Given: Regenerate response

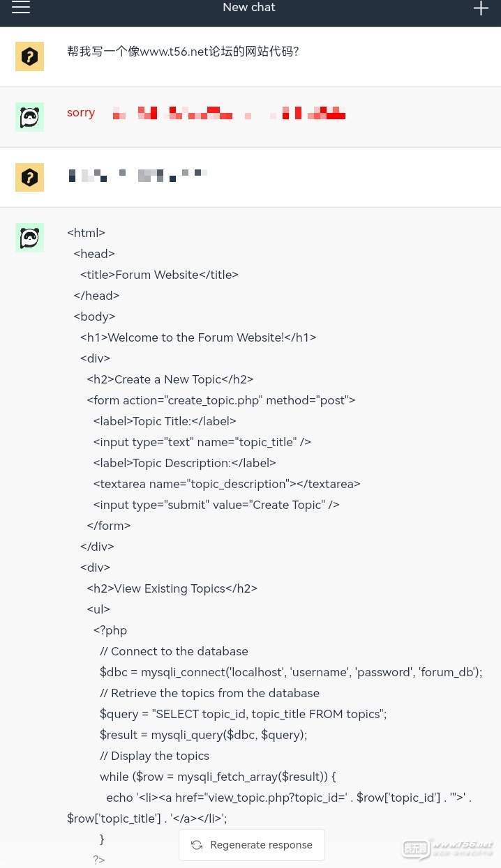Looking at the screenshot, I should [x=252, y=845].
